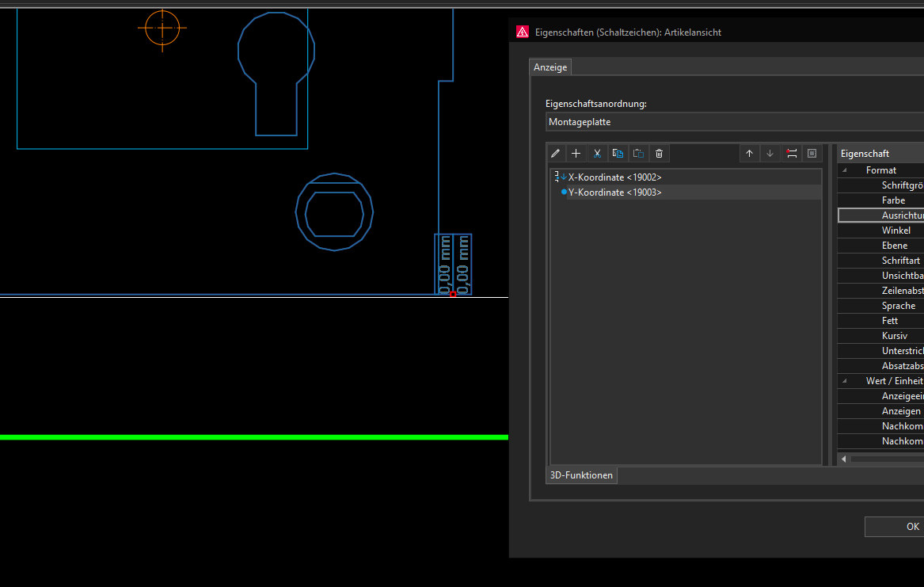Screen dimensions: 924x587
Task: Open the Eigenschaftsanordnung dropdown showing Montageplatte
Action: coord(734,122)
